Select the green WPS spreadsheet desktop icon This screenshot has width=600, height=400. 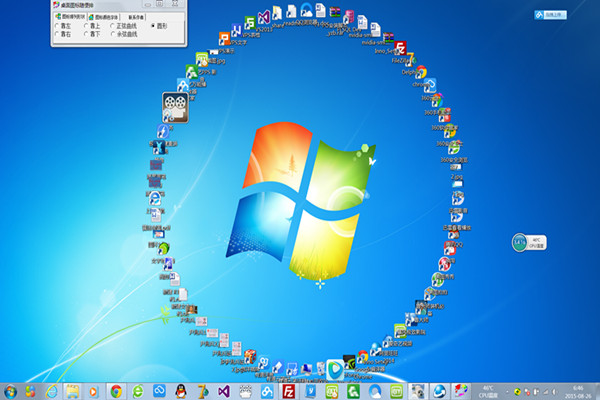pyautogui.click(x=250, y=23)
